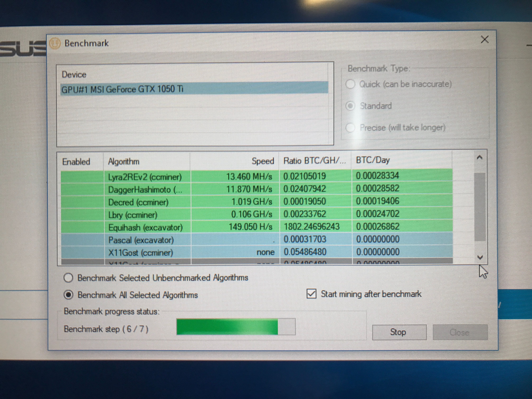Click the Stop button

click(x=399, y=332)
